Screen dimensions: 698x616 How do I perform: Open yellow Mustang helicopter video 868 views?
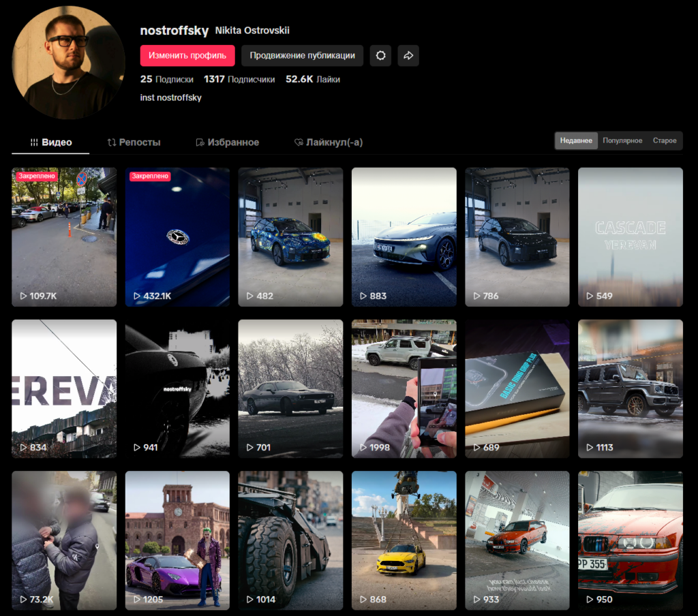[404, 540]
